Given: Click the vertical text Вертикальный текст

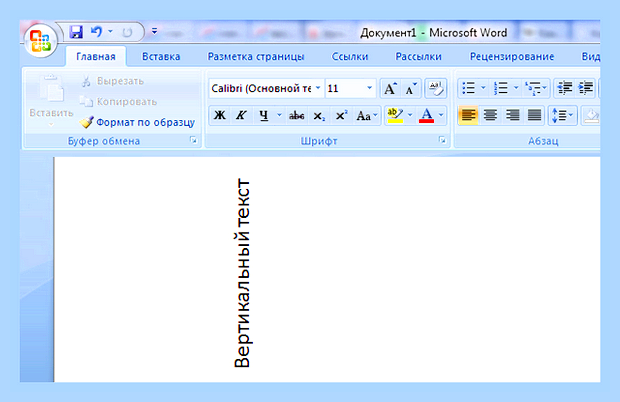Looking at the screenshot, I should pos(242,274).
